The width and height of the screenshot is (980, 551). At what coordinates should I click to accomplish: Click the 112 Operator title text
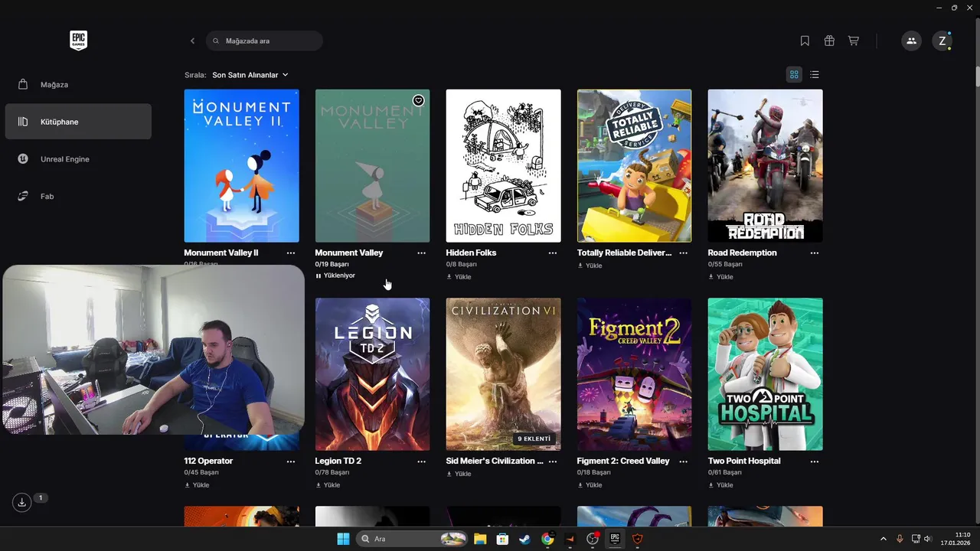tap(208, 461)
